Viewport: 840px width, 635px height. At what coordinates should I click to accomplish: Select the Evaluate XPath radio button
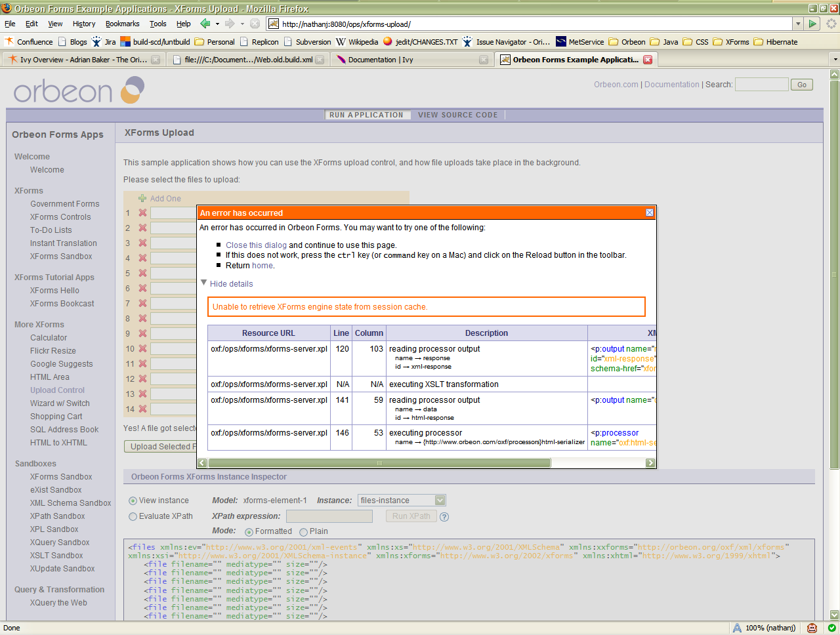133,516
